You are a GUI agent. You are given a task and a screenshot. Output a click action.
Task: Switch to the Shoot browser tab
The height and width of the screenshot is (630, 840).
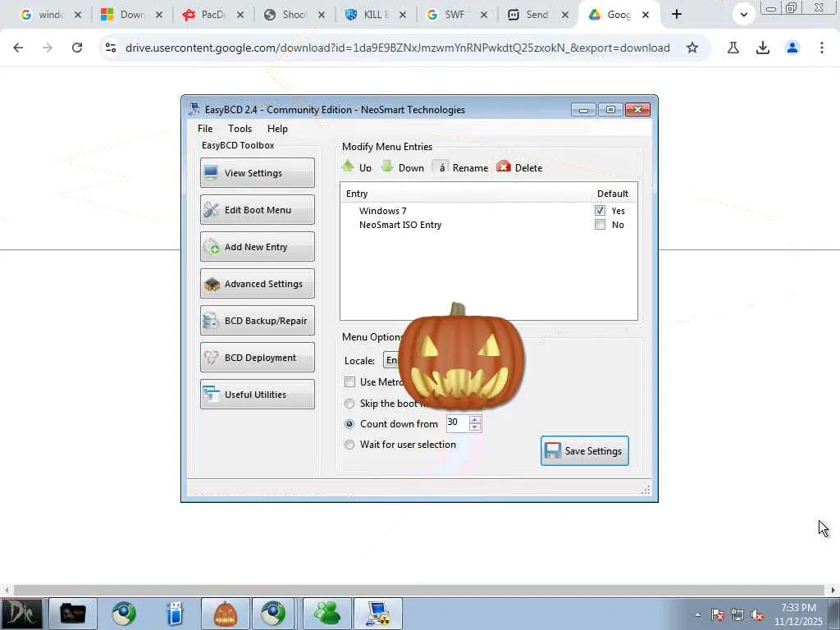(294, 15)
